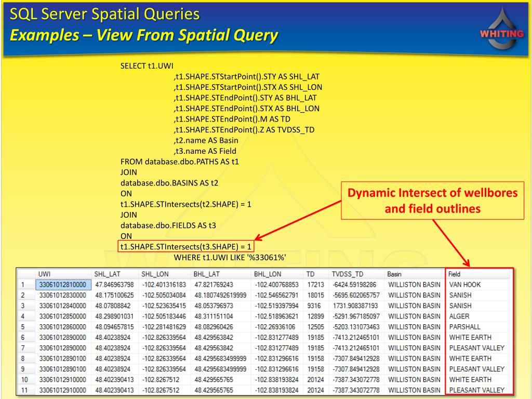Click the 'Examples – View From Spatial Query' subtitle
This screenshot has width=532, height=399.
point(144,35)
